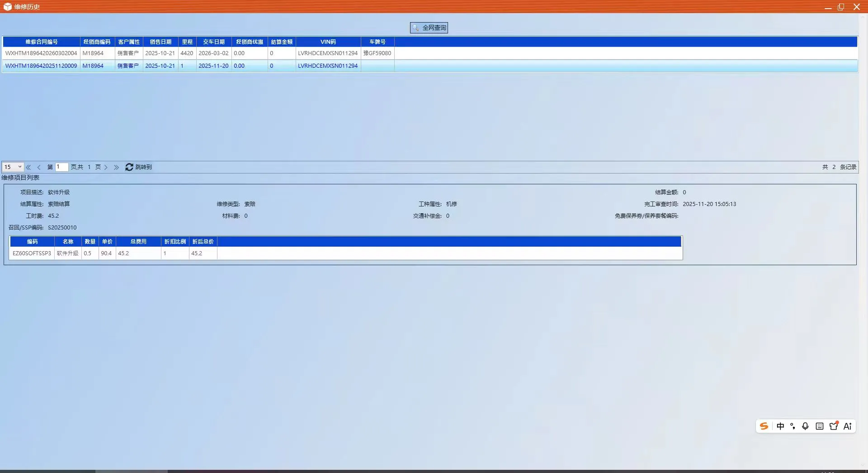Toggle Chinese/English input mode 中
Viewport: 868px width, 473px height.
[x=780, y=426]
